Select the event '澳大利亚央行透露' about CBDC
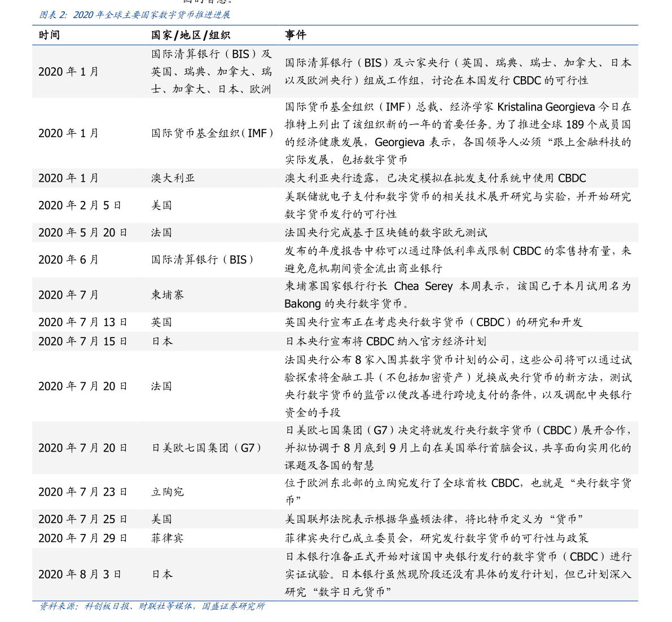 click(436, 178)
